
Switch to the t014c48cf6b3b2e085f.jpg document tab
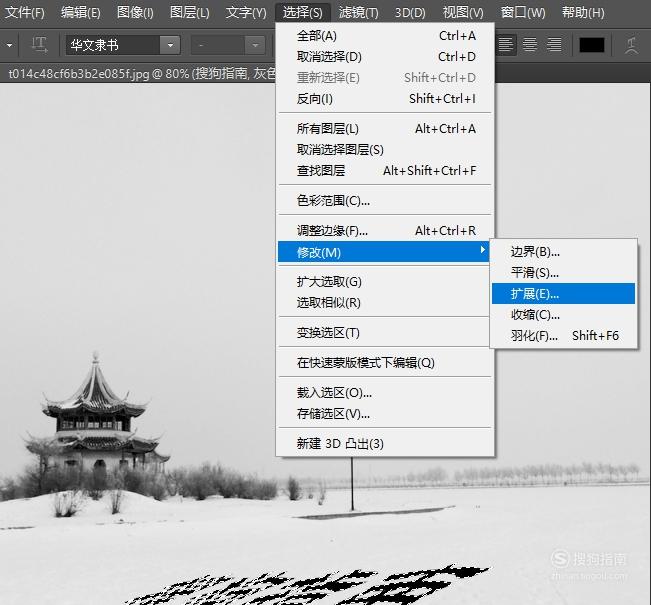(x=141, y=73)
